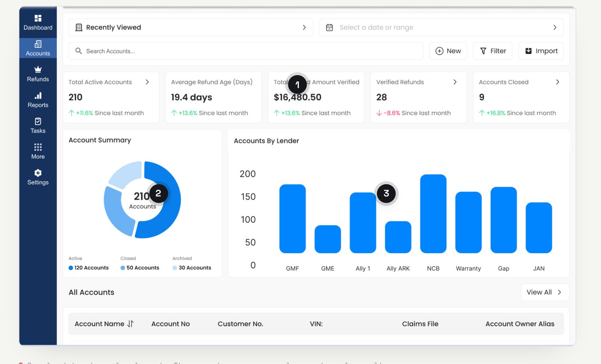
Task: Click the View All button
Action: pyautogui.click(x=545, y=292)
